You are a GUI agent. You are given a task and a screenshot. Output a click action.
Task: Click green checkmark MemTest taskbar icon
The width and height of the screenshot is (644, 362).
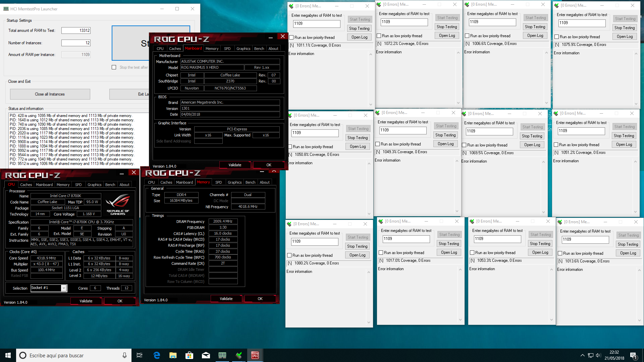click(x=239, y=355)
